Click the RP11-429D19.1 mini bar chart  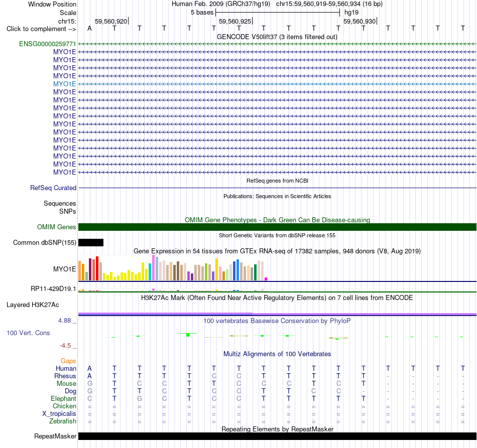tap(173, 289)
